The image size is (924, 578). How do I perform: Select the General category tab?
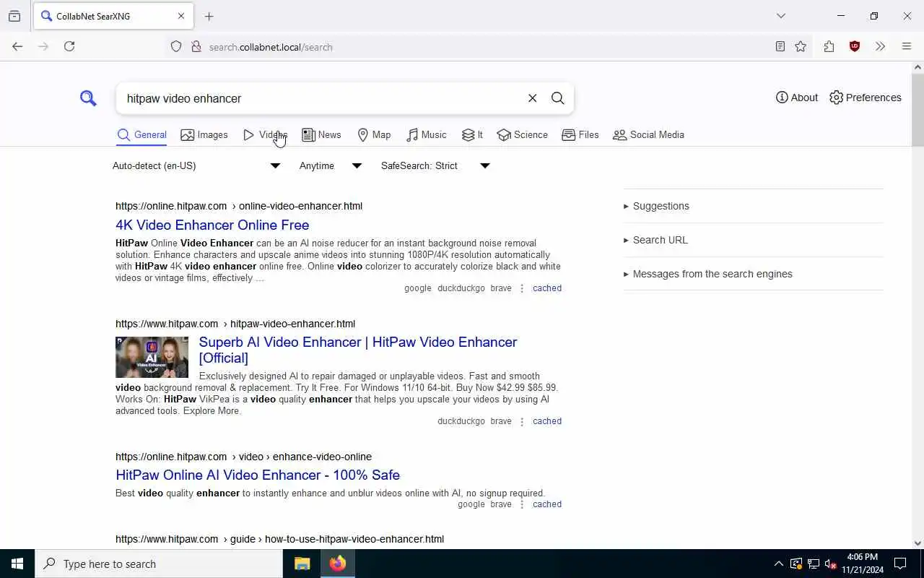141,135
